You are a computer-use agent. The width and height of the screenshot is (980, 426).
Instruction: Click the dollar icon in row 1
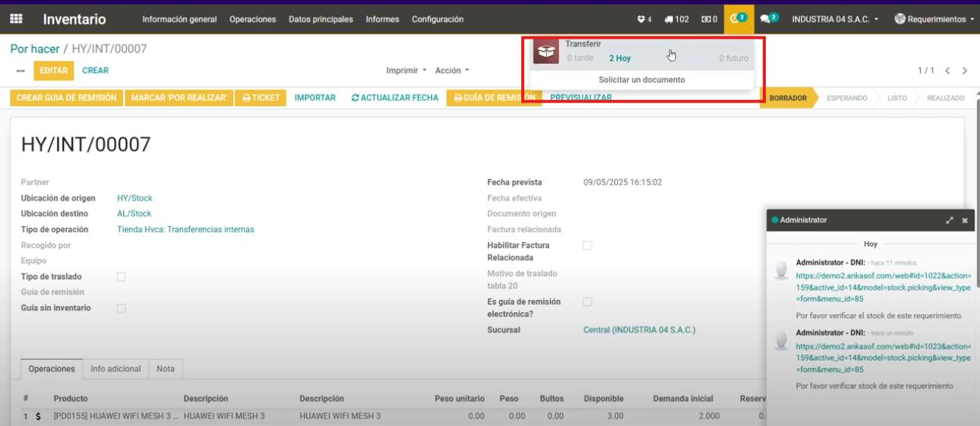click(x=38, y=416)
